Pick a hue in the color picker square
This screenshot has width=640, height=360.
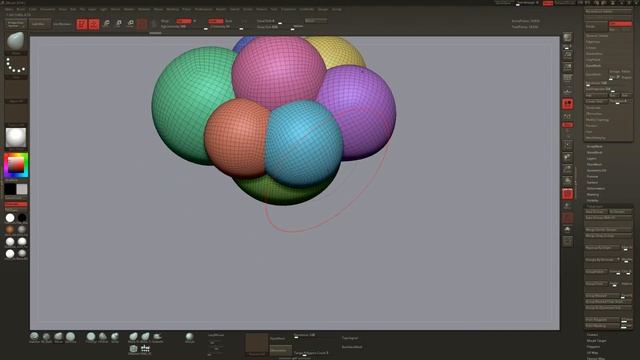16,165
